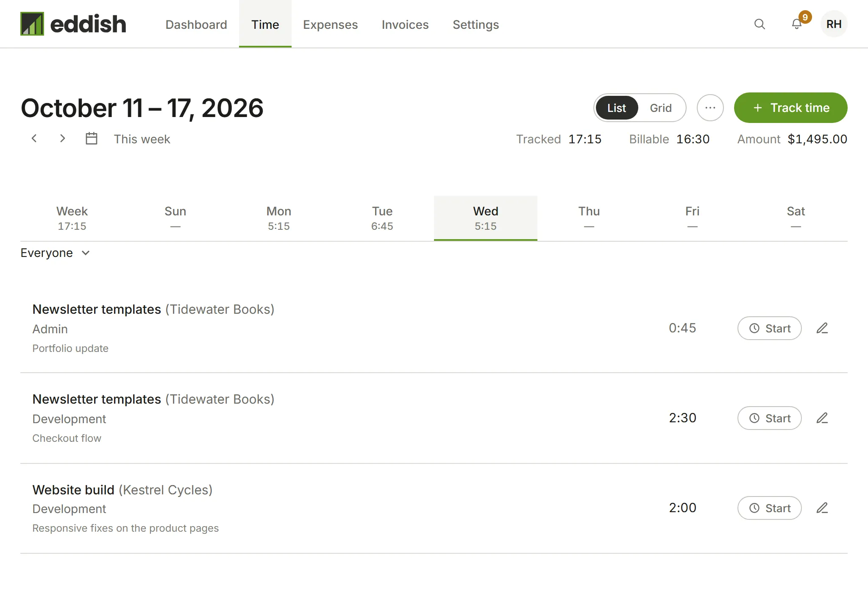
Task: Open the calendar date picker icon
Action: pos(92,138)
